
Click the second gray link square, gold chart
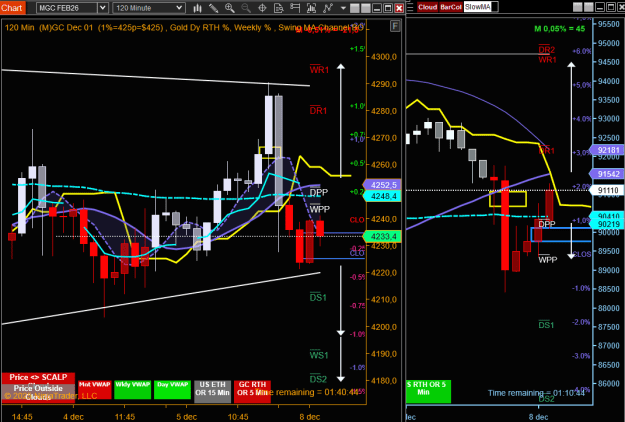pyautogui.click(x=366, y=8)
